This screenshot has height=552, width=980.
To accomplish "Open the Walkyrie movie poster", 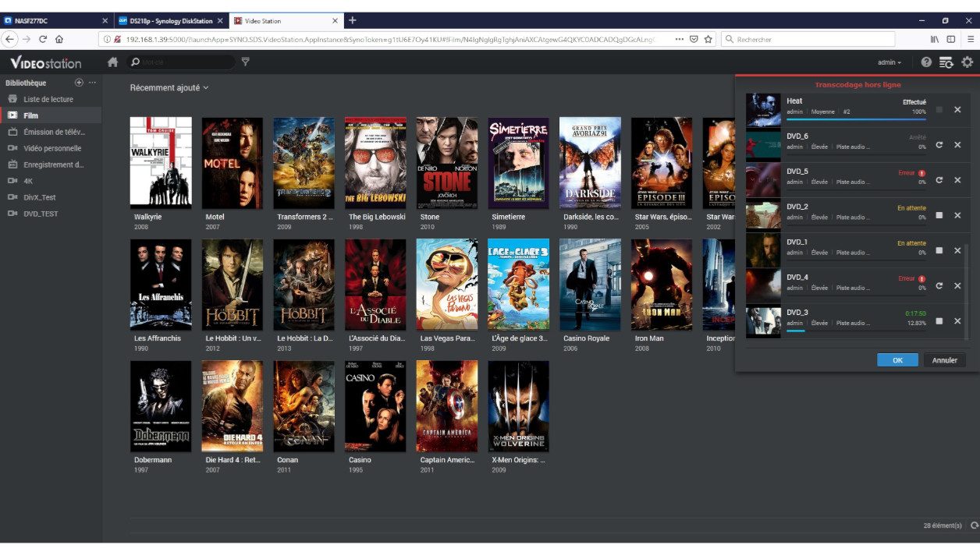I will coord(161,163).
